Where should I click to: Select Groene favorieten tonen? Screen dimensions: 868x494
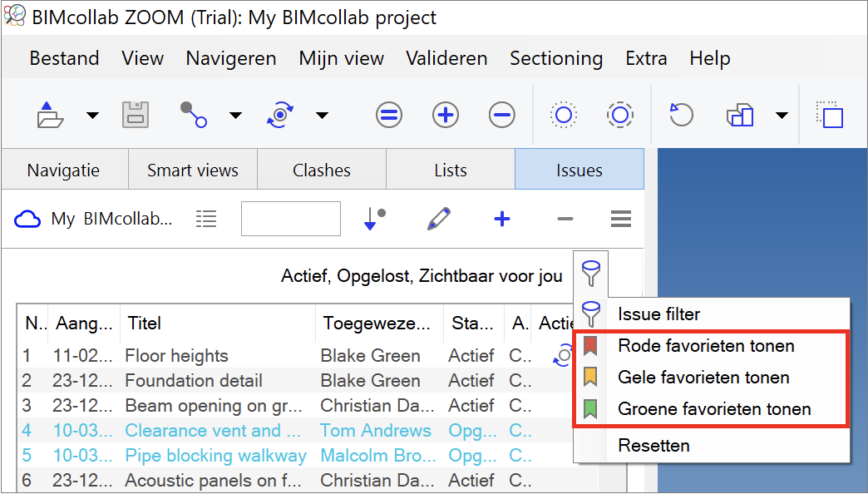point(712,409)
